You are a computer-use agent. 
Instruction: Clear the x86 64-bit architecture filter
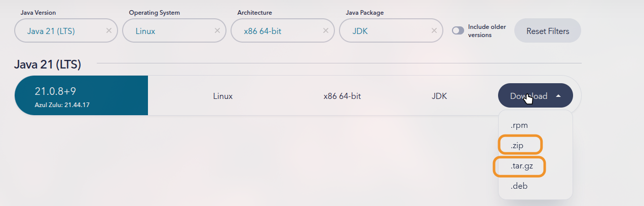[x=325, y=31]
